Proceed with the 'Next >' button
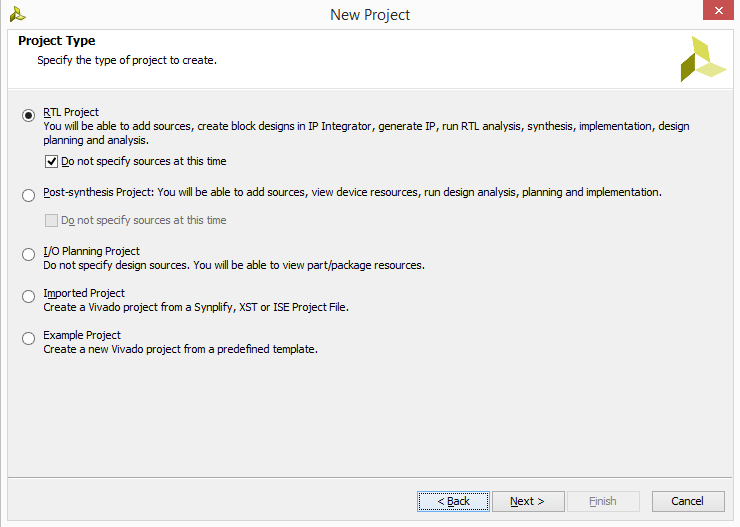This screenshot has height=527, width=740. pos(528,501)
